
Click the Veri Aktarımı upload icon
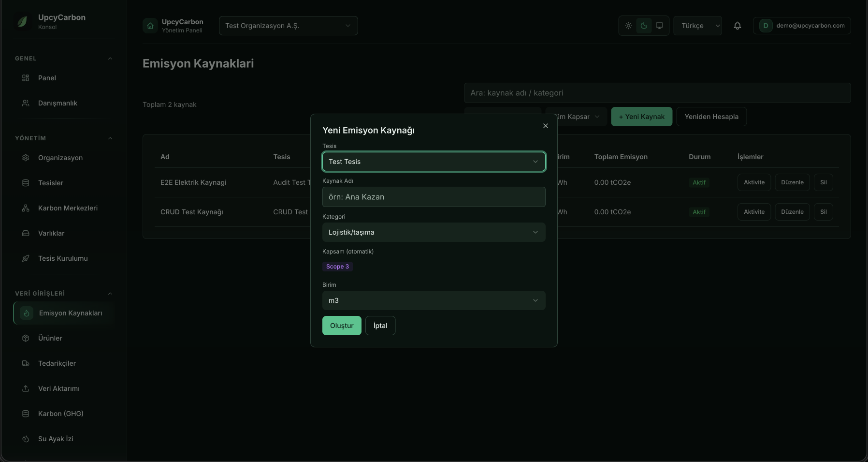tap(26, 388)
